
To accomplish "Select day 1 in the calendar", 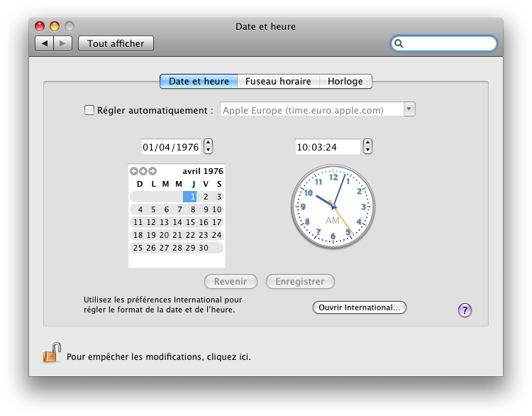I will tap(190, 197).
